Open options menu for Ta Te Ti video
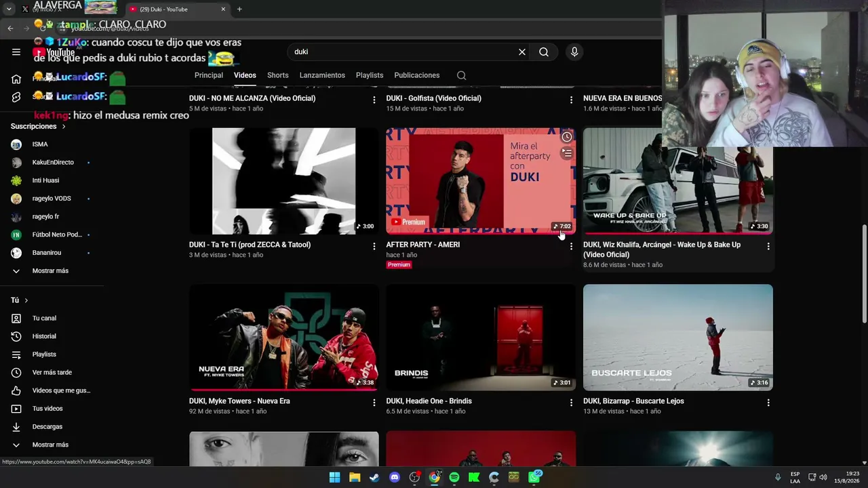The width and height of the screenshot is (868, 488). 374,246
